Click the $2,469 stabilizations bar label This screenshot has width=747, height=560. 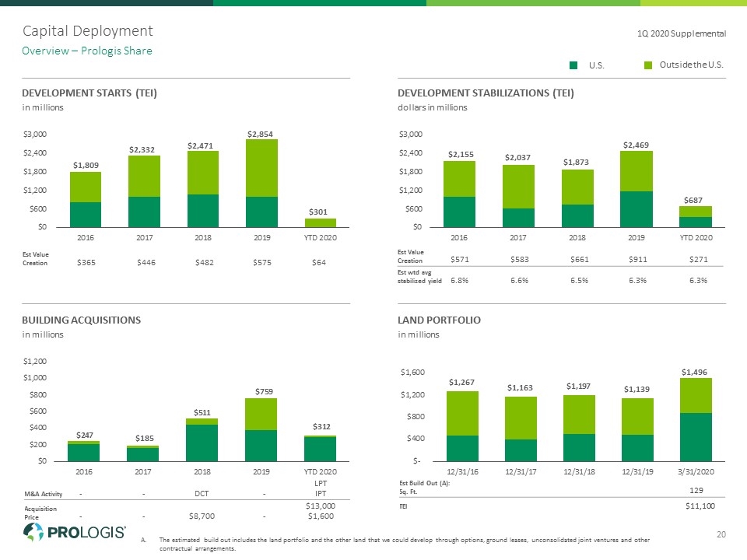click(636, 145)
